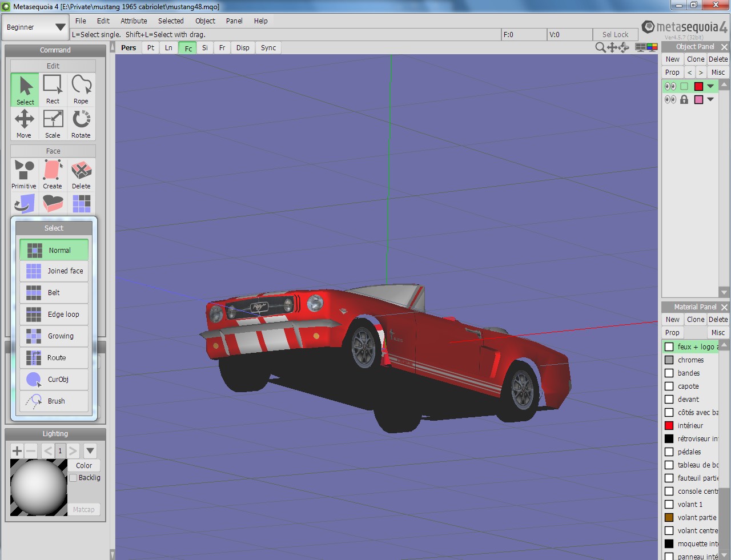Screen dimensions: 731x560
Task: Click the Delete face tool
Action: pyautogui.click(x=81, y=174)
